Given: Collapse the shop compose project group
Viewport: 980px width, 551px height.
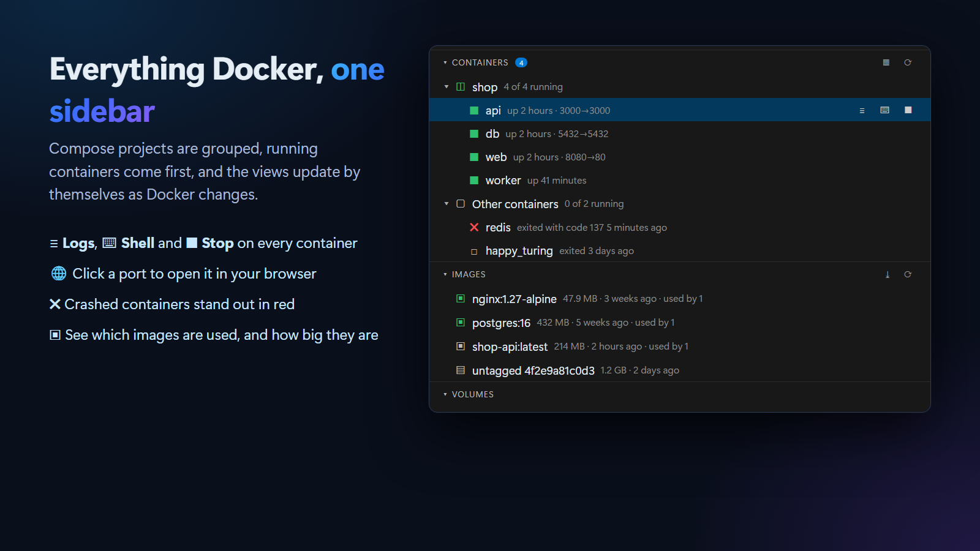Looking at the screenshot, I should (447, 87).
